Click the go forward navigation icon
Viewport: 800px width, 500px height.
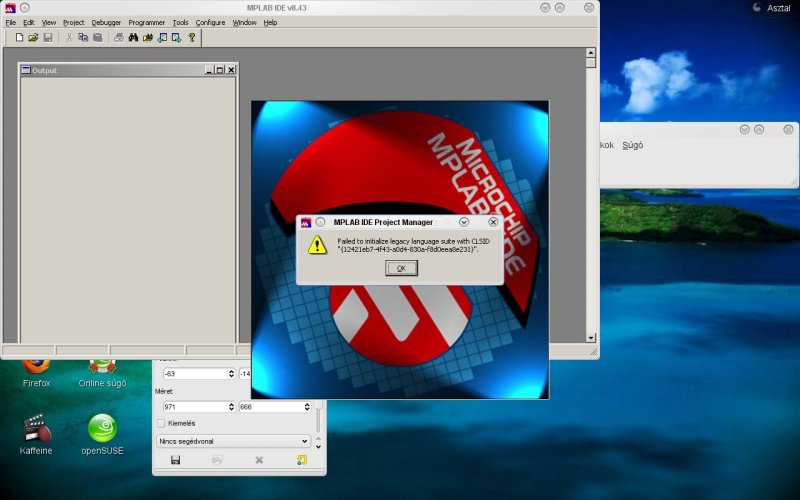177,37
